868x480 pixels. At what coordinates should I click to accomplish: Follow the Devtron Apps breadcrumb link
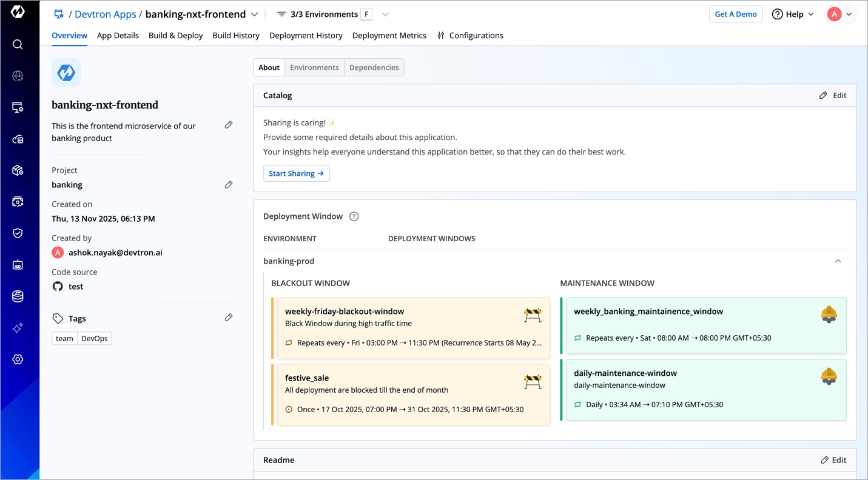[x=105, y=15]
